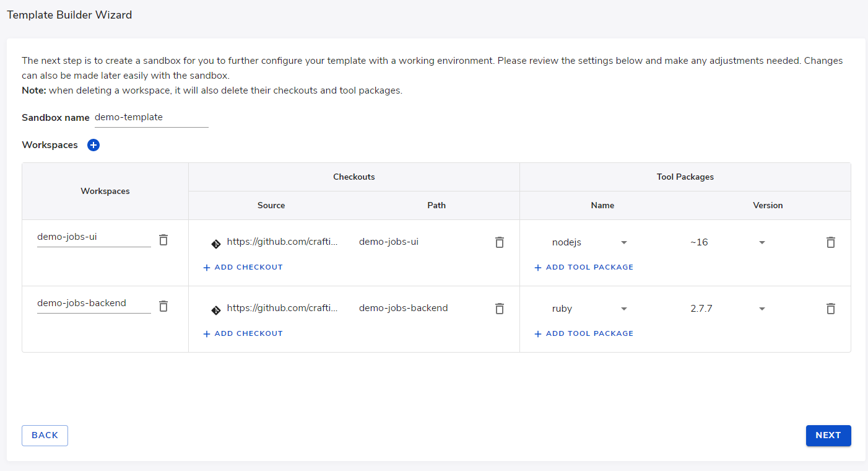Add a checkout to demo-jobs-backend workspace

pyautogui.click(x=243, y=333)
